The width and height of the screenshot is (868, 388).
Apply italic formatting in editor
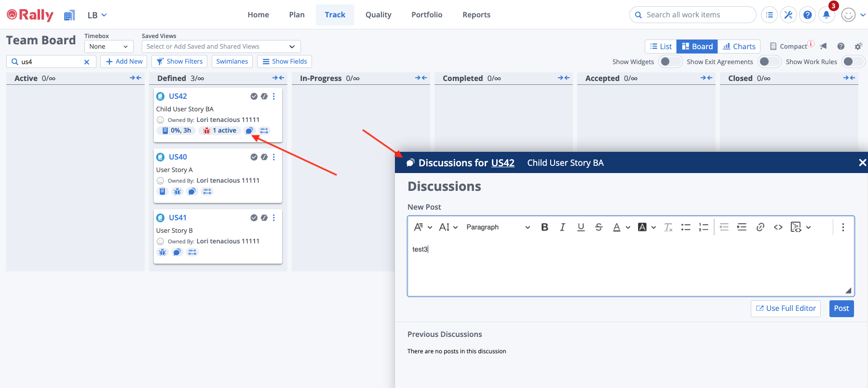coord(562,227)
